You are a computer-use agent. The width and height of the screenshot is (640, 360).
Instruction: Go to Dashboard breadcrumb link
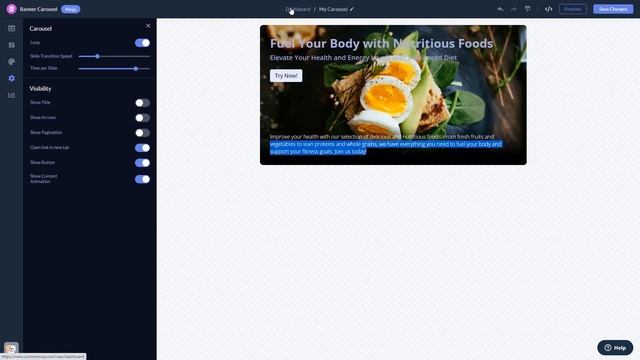click(x=298, y=9)
